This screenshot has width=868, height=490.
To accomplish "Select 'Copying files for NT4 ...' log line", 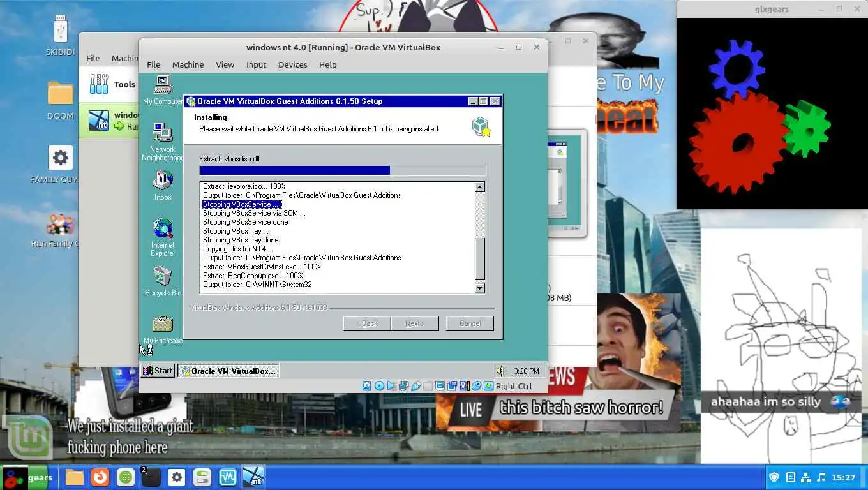I will point(237,249).
